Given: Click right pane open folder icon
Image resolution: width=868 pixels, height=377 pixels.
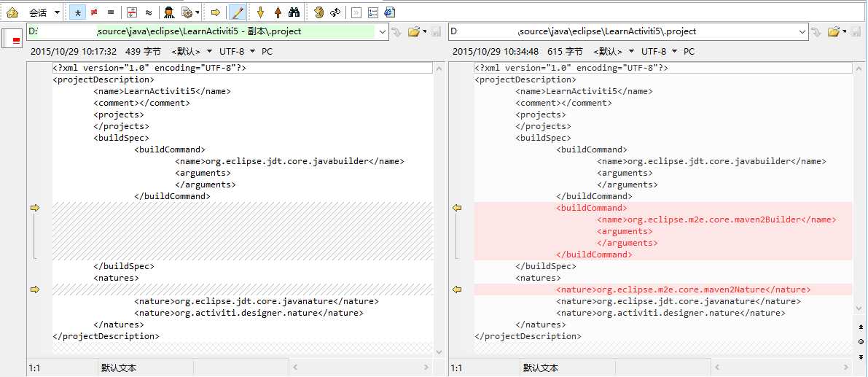Looking at the screenshot, I should click(x=834, y=31).
